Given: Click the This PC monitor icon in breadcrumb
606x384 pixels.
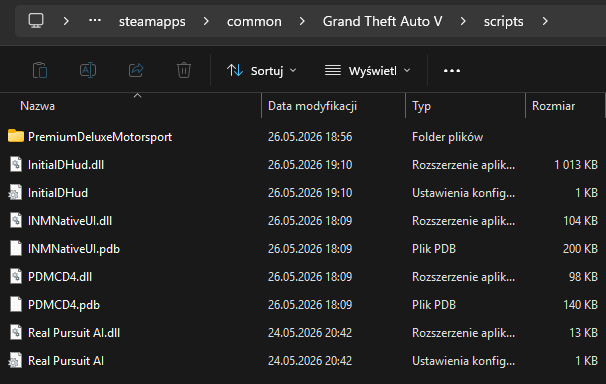Looking at the screenshot, I should (36, 20).
